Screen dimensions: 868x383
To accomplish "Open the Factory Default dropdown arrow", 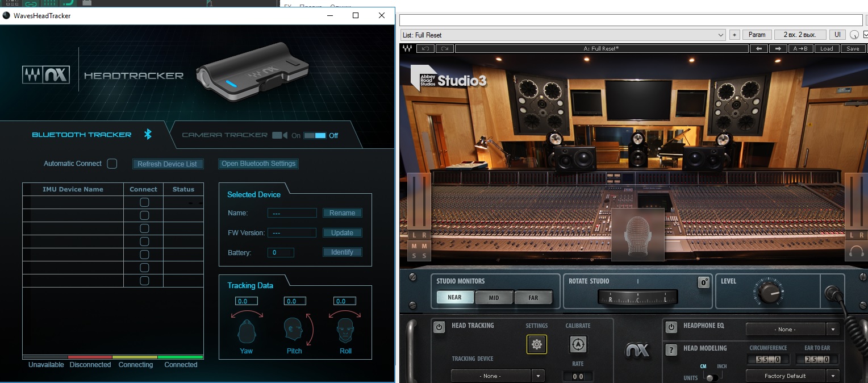I will click(x=833, y=376).
